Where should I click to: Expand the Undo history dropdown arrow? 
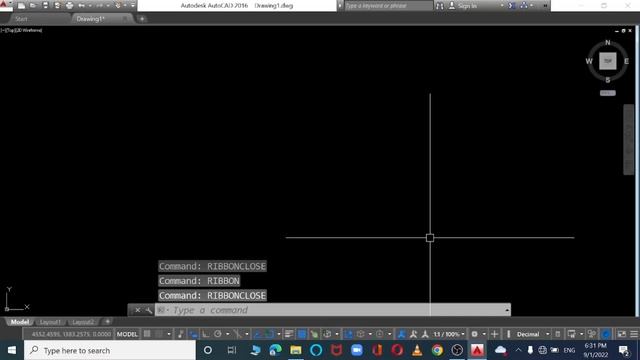90,6
